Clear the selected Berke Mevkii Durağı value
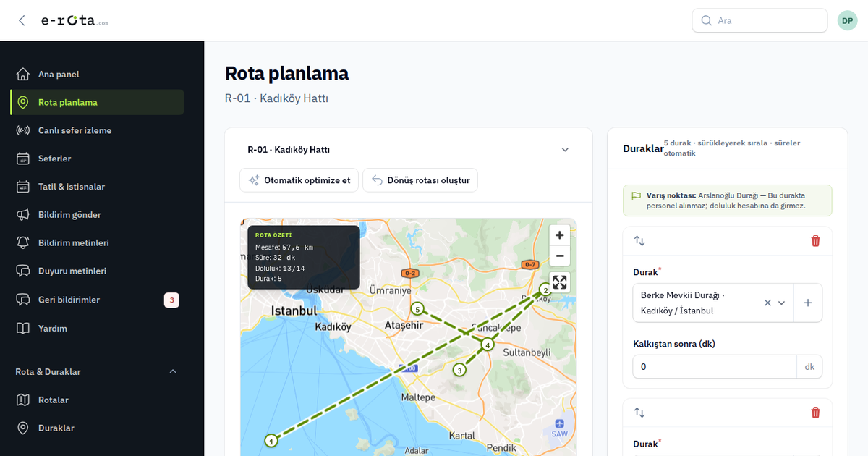Image resolution: width=868 pixels, height=456 pixels. [767, 303]
